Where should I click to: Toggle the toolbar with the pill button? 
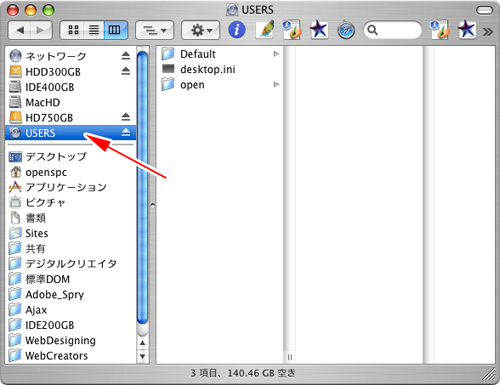(484, 10)
